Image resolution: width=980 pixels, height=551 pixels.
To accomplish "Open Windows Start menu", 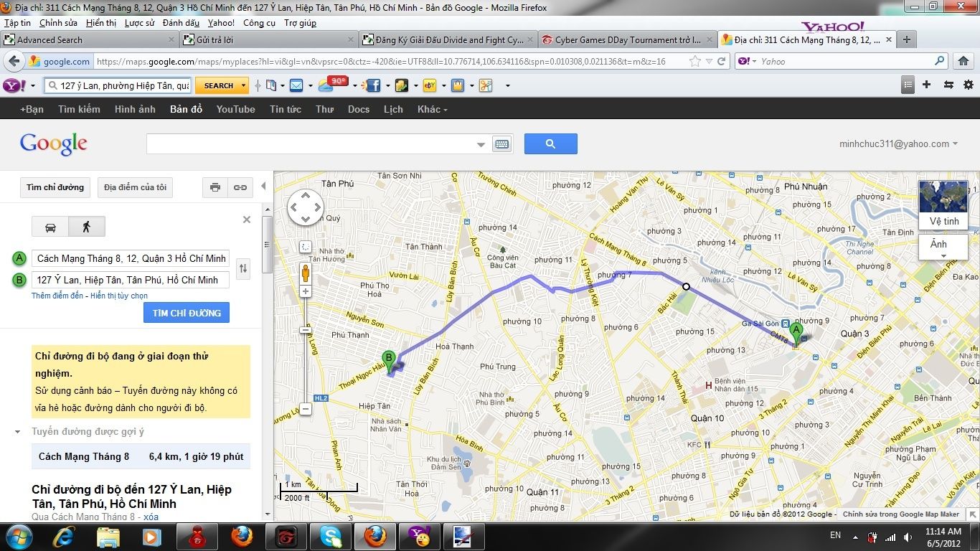I will [x=18, y=536].
